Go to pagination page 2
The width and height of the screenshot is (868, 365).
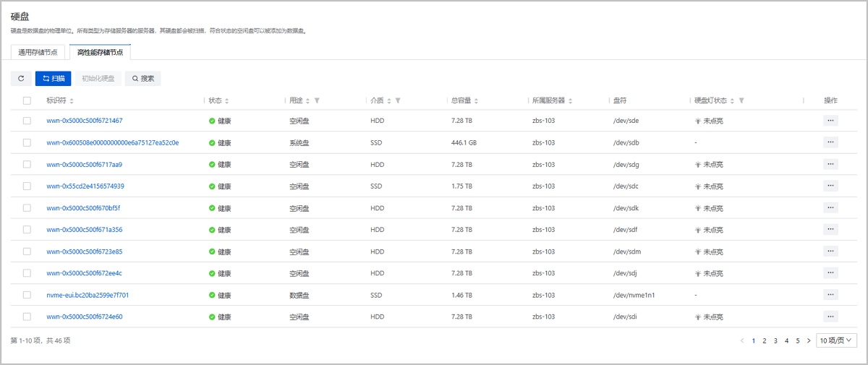765,340
